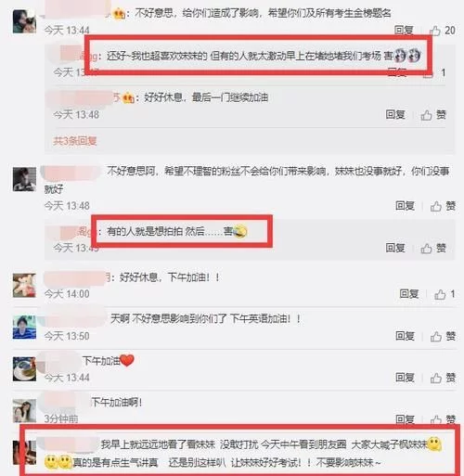Screen dimensions: 464x476
Task: Click thumbs-up on the 13:48 不好意思阿 comment
Action: 443,206
